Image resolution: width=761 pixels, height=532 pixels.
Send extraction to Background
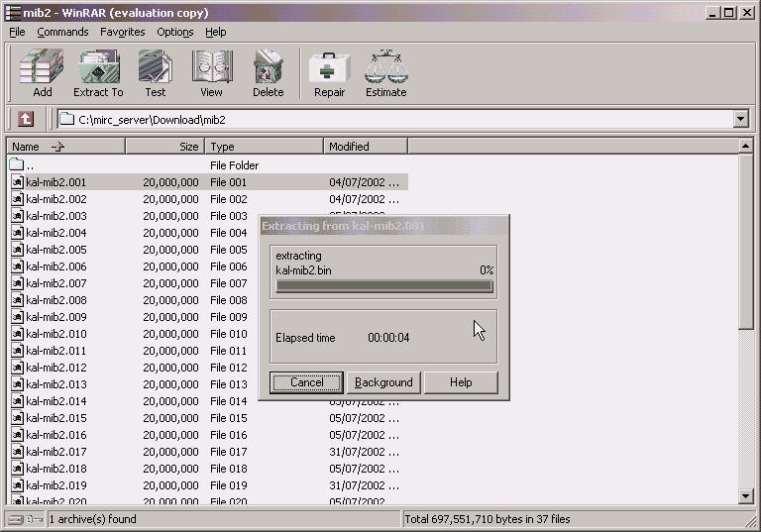pos(383,382)
